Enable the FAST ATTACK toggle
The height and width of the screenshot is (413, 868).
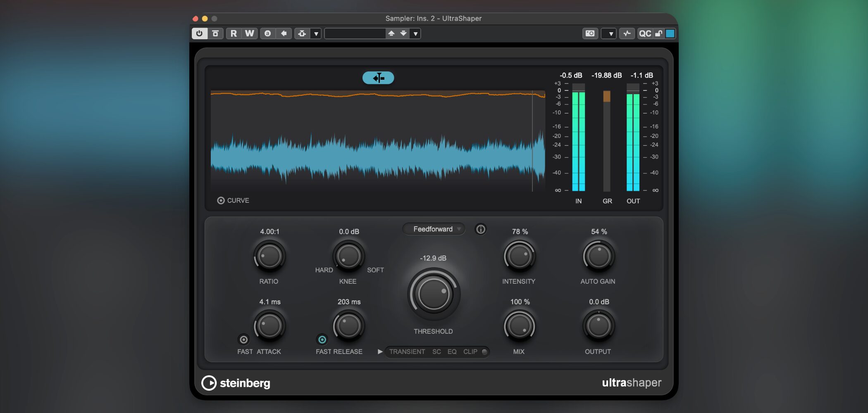tap(244, 339)
